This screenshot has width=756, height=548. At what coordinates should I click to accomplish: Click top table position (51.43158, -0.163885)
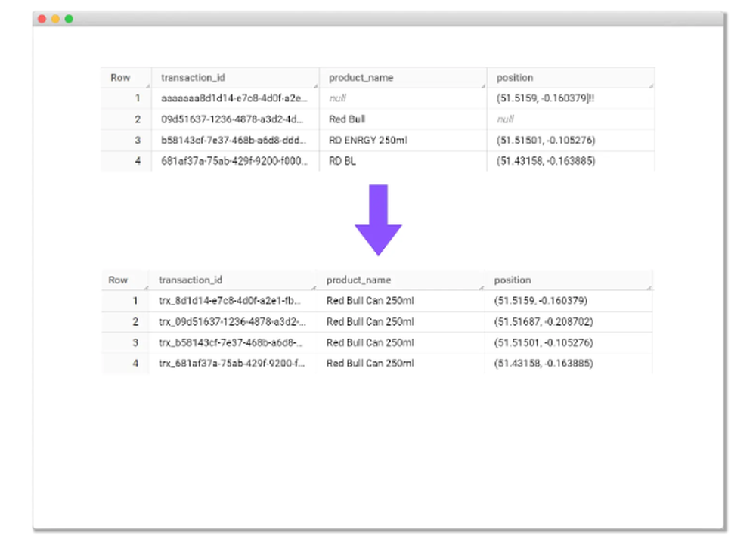pos(546,161)
